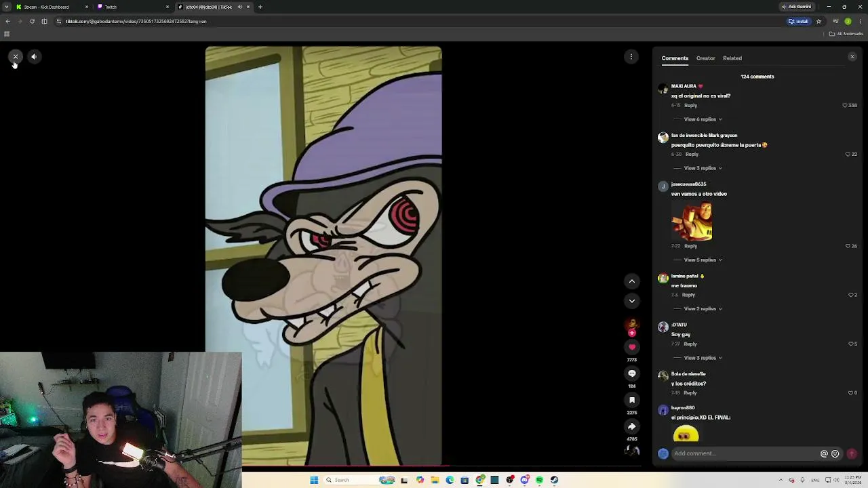
Task: Open the All Bookmarks folder
Action: pos(846,34)
